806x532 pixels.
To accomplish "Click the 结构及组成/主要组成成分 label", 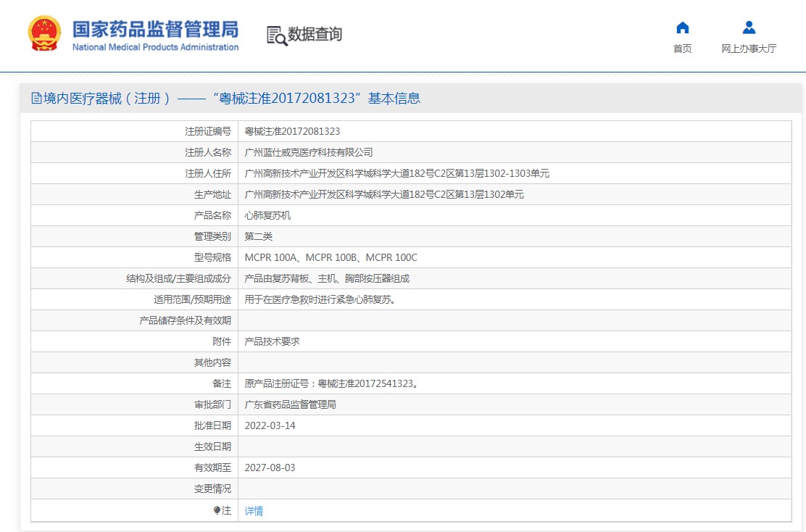I will click(179, 278).
